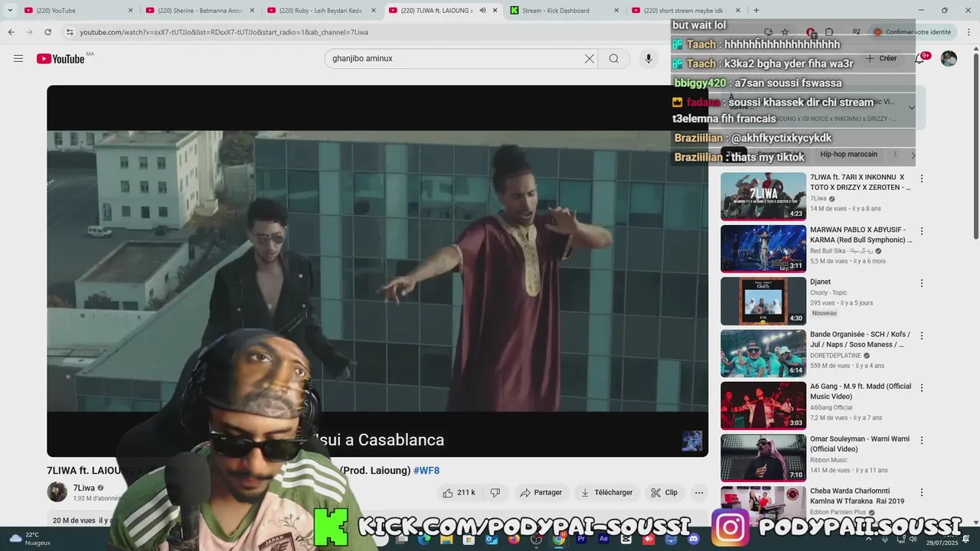Launch Premiere Pro from the taskbar

point(581,540)
